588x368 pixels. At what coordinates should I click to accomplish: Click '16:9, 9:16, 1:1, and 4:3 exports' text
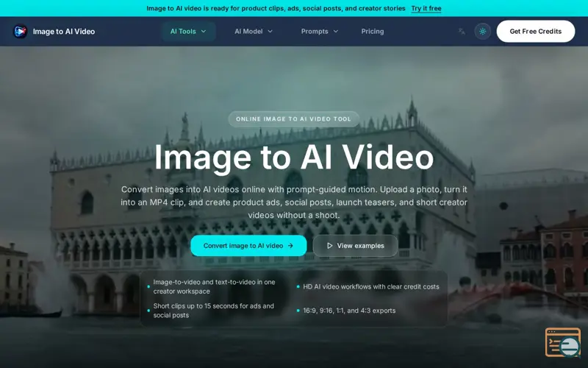tap(349, 311)
